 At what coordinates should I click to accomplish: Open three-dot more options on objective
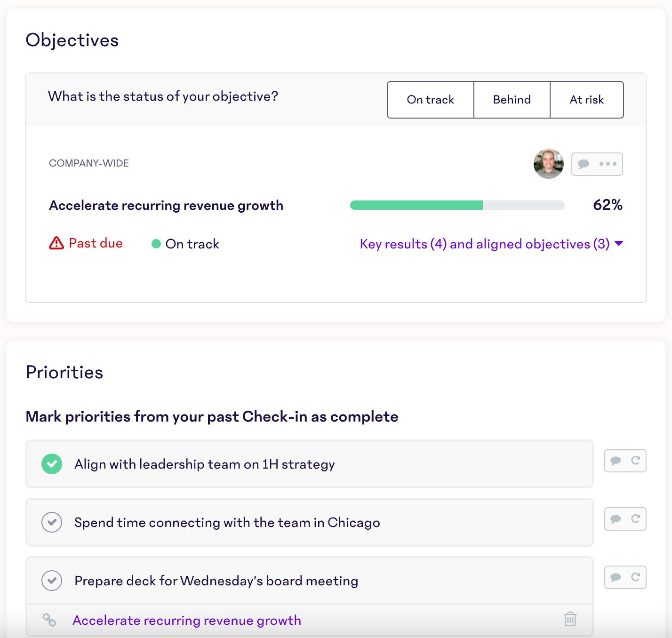pyautogui.click(x=608, y=164)
